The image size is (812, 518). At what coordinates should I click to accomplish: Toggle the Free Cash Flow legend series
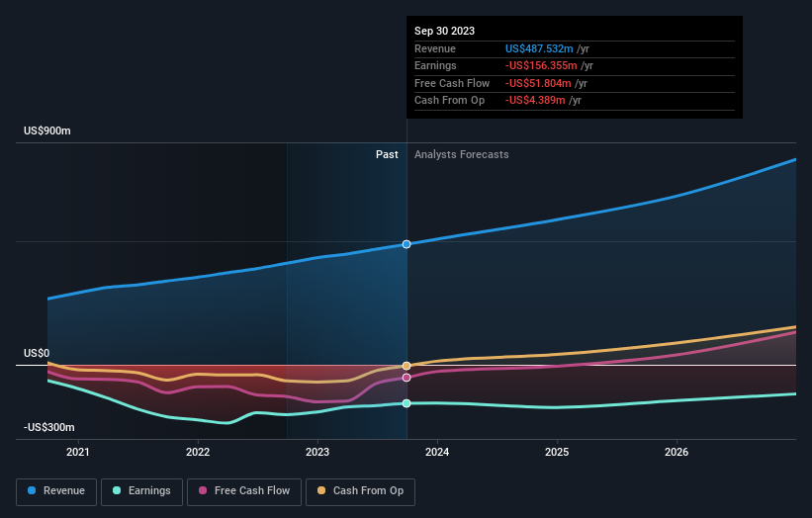[244, 491]
